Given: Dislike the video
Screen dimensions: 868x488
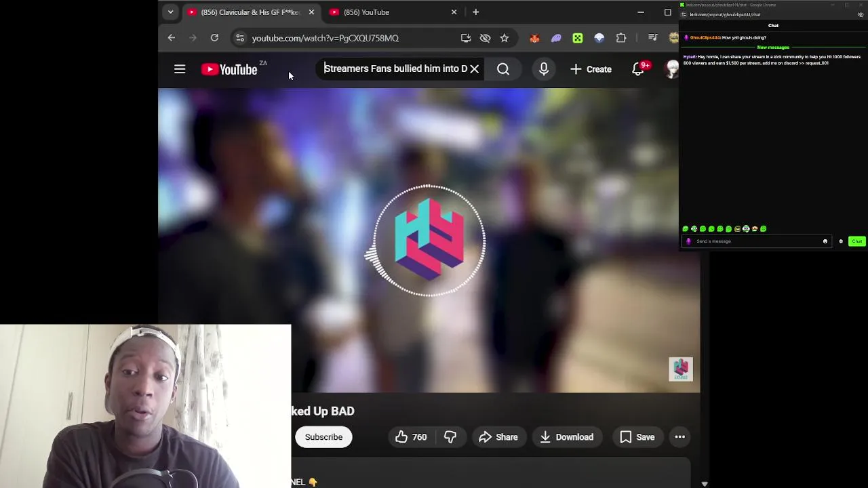Looking at the screenshot, I should click(x=450, y=437).
